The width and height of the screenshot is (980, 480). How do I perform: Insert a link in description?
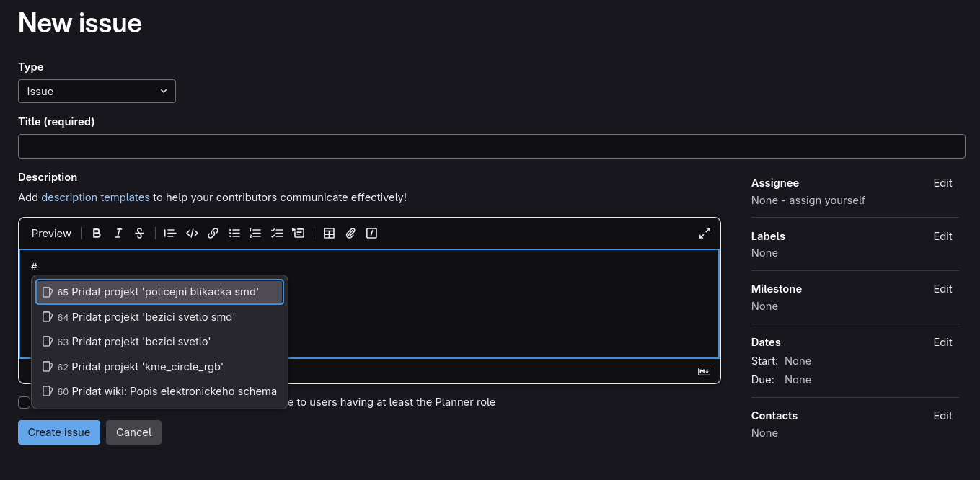(x=213, y=234)
